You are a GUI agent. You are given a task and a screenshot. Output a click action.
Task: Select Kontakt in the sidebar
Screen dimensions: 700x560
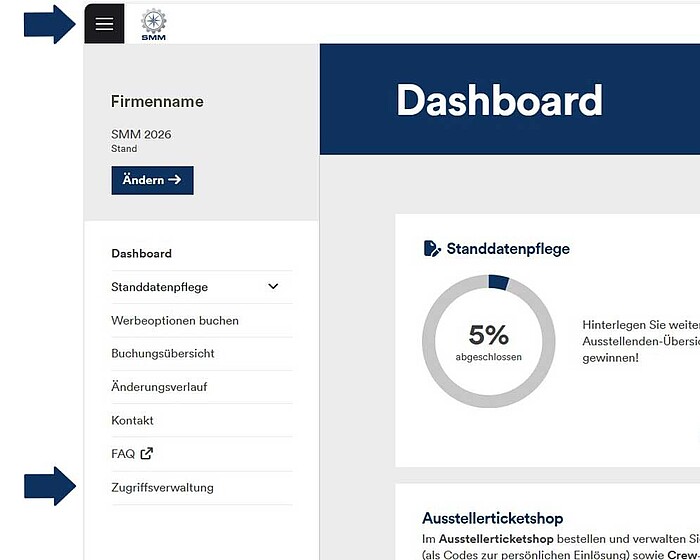click(x=132, y=421)
